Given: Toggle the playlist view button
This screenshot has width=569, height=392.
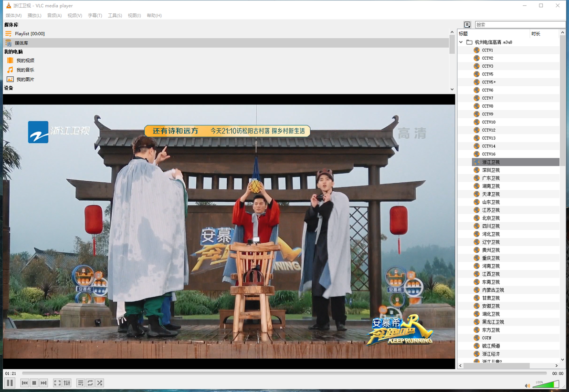Looking at the screenshot, I should click(x=81, y=383).
